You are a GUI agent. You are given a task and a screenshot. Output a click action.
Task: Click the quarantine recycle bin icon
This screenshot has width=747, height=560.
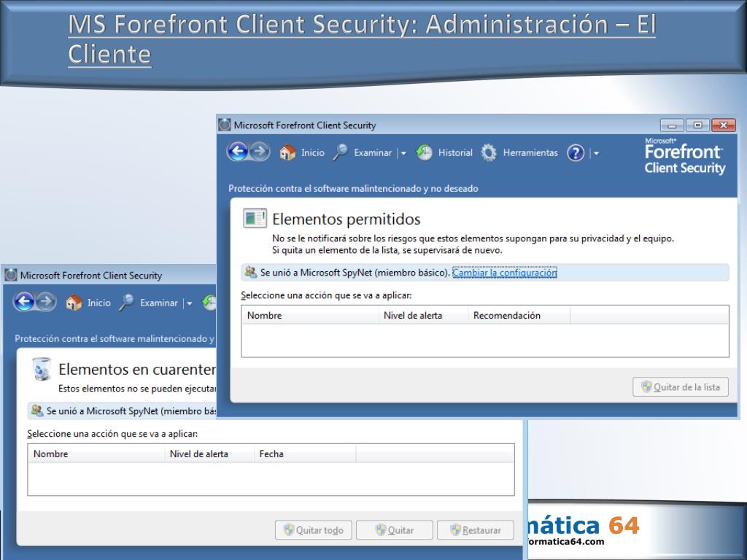click(x=42, y=369)
